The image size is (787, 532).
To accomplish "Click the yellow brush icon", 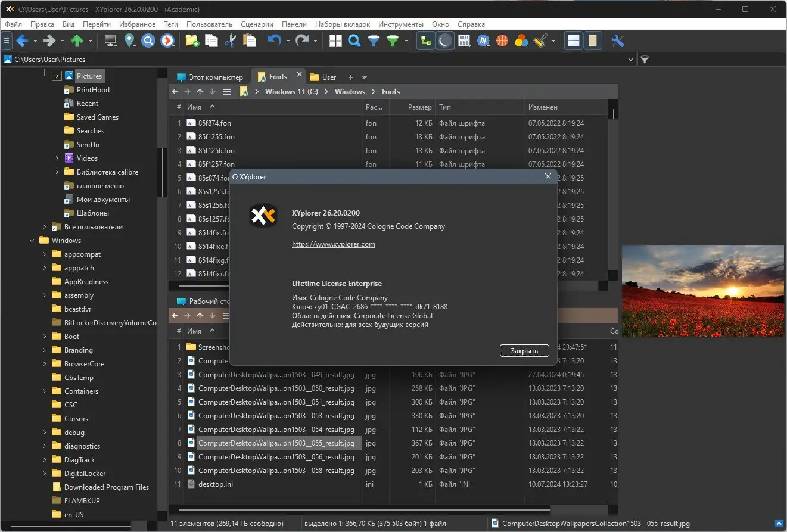I will pos(540,41).
